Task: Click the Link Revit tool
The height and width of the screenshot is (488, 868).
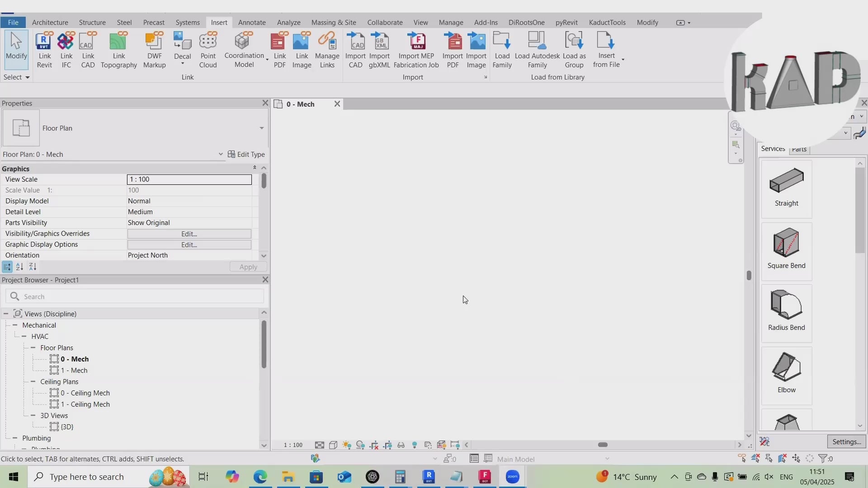Action: (x=44, y=50)
